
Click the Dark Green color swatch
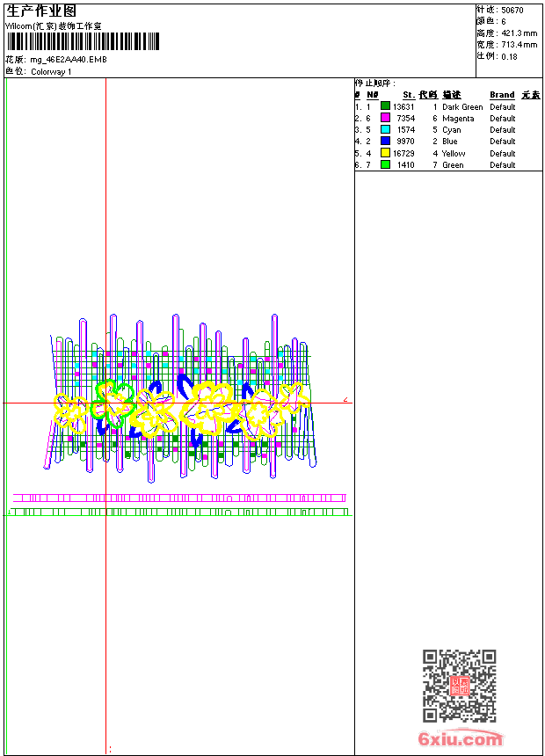click(385, 106)
